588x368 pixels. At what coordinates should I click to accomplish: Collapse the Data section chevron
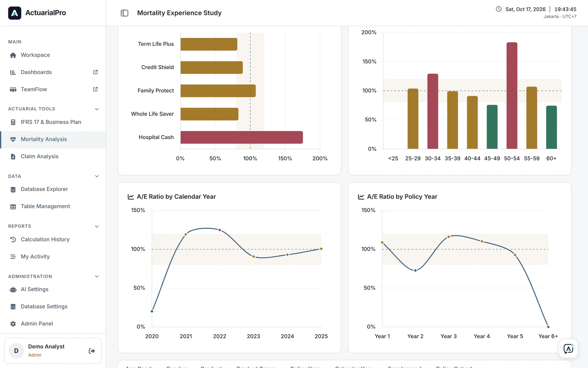pos(97,176)
